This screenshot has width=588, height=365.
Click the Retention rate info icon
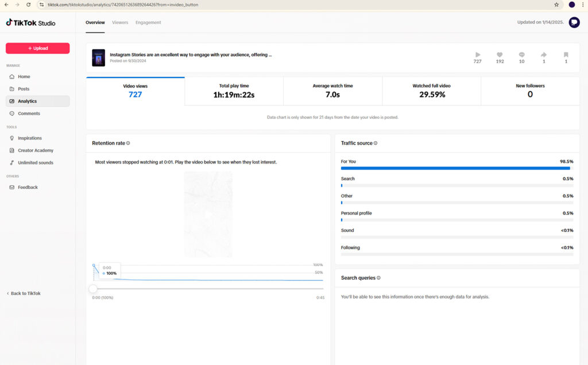click(x=128, y=143)
